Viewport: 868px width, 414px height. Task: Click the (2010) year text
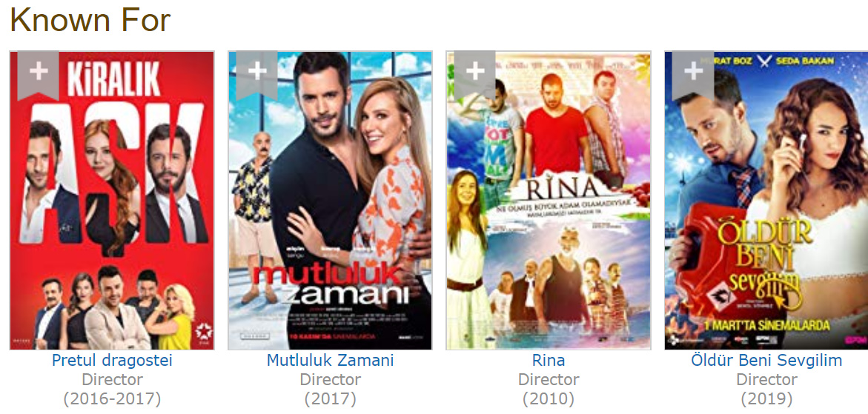pyautogui.click(x=549, y=398)
